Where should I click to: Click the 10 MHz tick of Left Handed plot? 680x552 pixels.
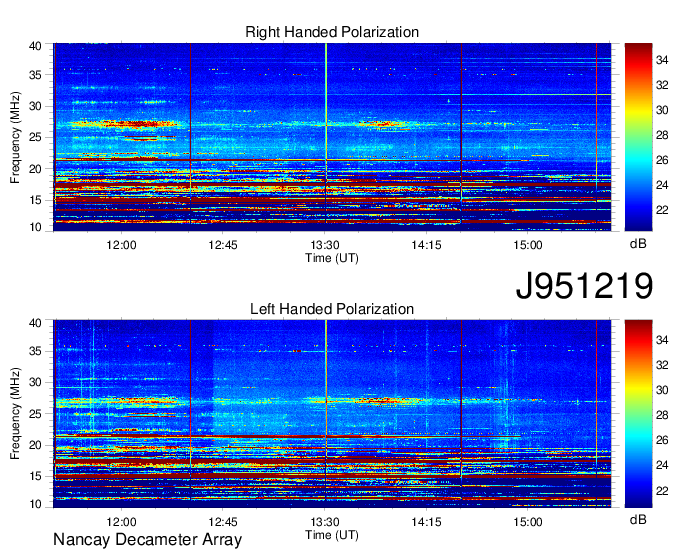pos(35,504)
